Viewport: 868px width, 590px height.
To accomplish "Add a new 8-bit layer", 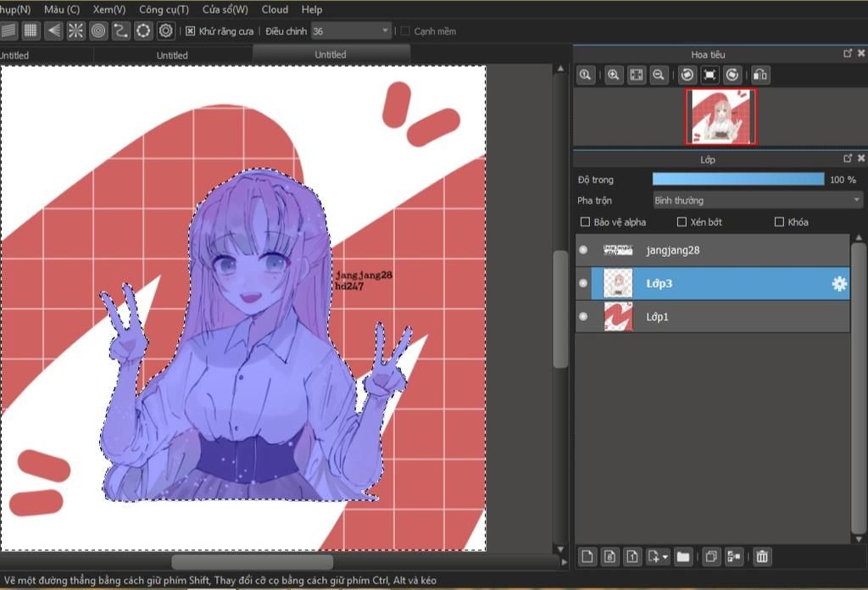I will coord(610,556).
